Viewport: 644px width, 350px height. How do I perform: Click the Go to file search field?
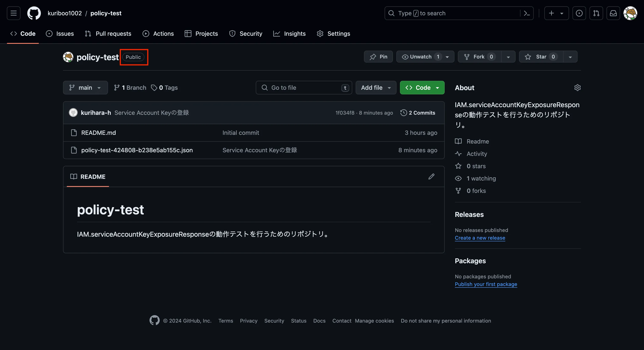pos(300,88)
